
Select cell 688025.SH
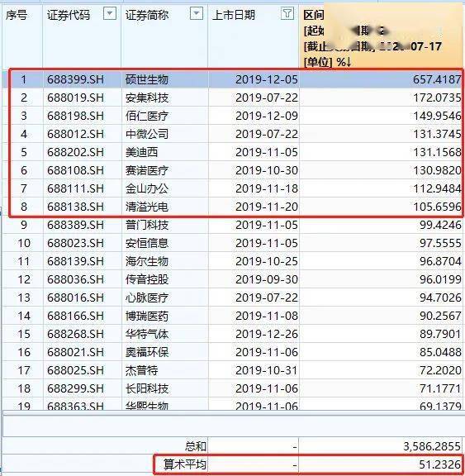(75, 371)
